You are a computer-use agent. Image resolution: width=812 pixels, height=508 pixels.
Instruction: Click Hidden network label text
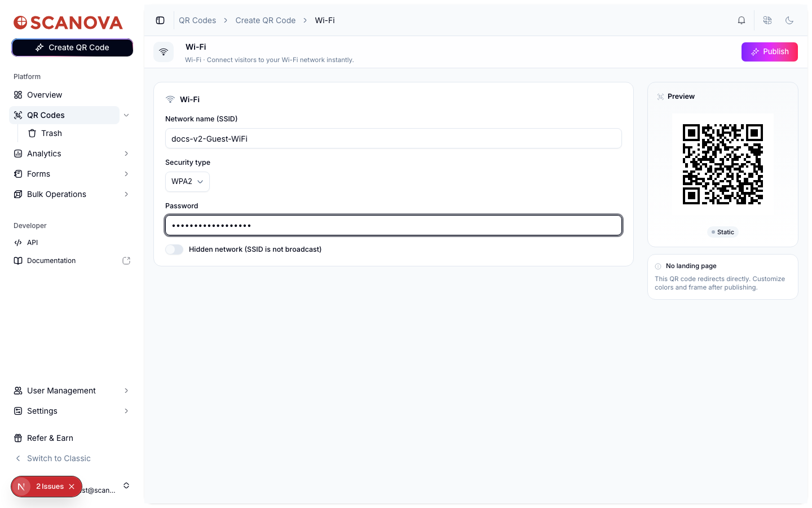pos(255,249)
